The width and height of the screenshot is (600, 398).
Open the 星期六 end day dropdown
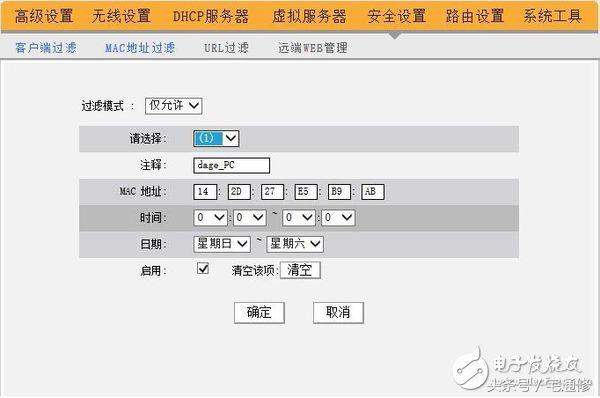coord(295,244)
